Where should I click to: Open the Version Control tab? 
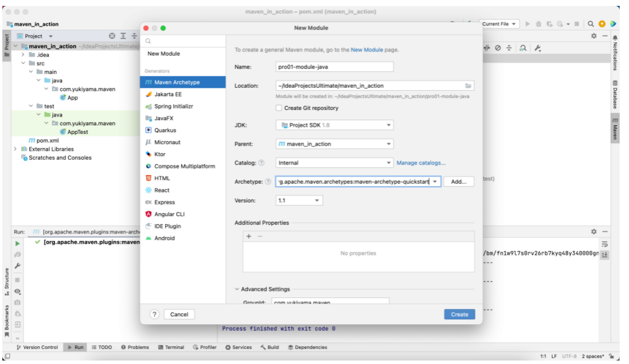(37, 347)
